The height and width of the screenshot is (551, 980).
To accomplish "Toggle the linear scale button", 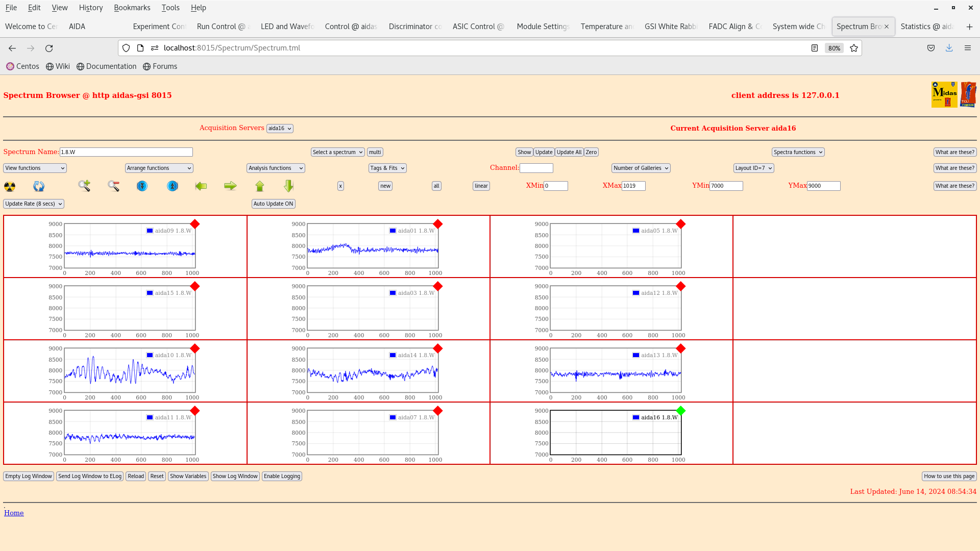I will point(481,186).
